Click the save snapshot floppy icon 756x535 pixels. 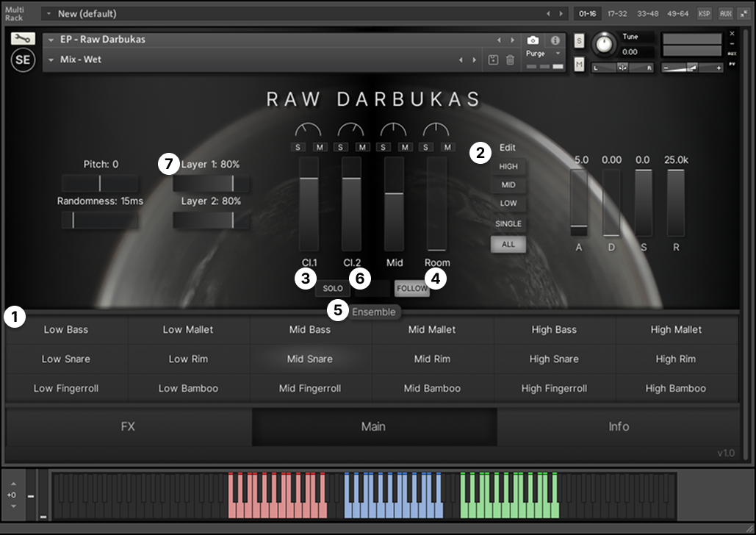(494, 60)
